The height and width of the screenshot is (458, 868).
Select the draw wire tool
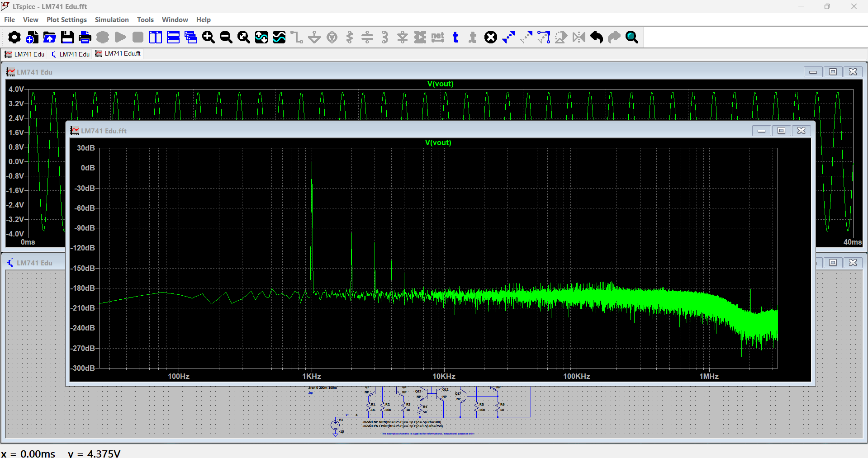click(x=297, y=37)
